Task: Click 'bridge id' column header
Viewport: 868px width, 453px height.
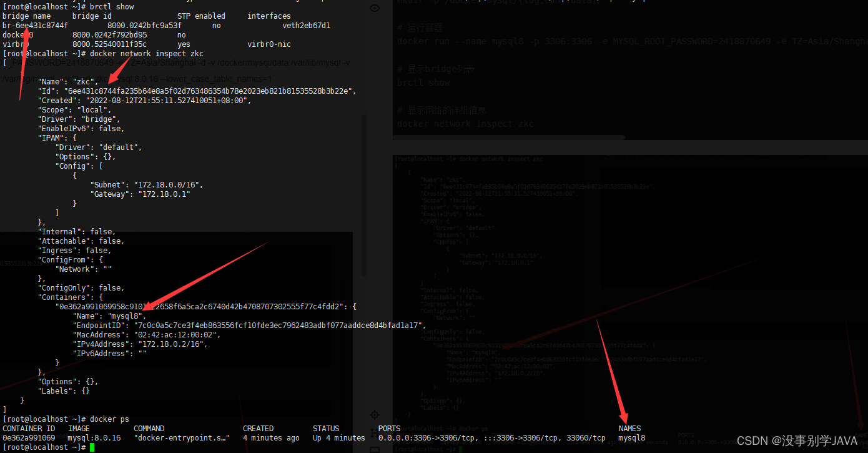Action: click(92, 16)
